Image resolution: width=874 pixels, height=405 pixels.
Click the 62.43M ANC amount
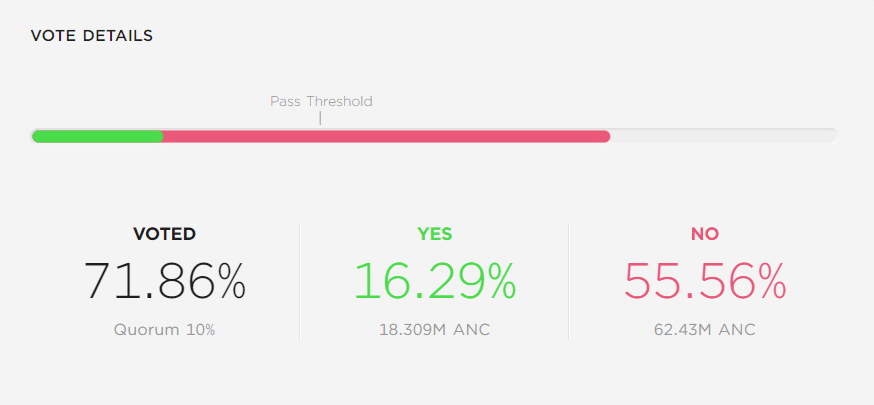tap(705, 329)
